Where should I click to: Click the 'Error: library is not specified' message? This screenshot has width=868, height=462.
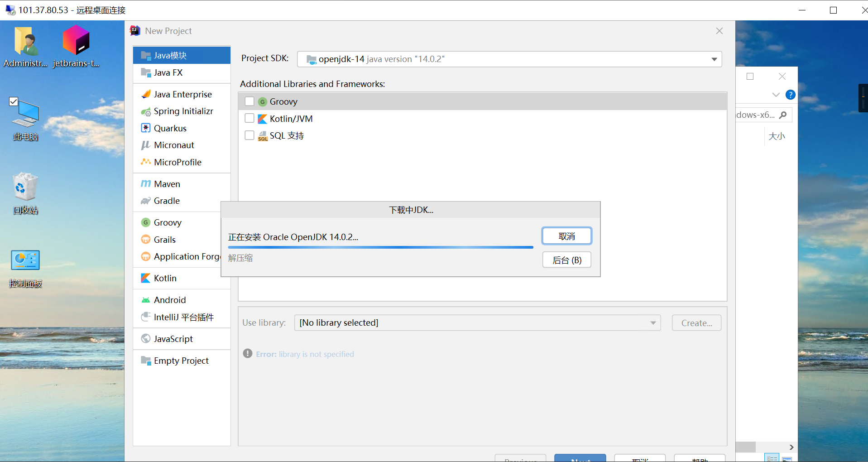pos(305,354)
